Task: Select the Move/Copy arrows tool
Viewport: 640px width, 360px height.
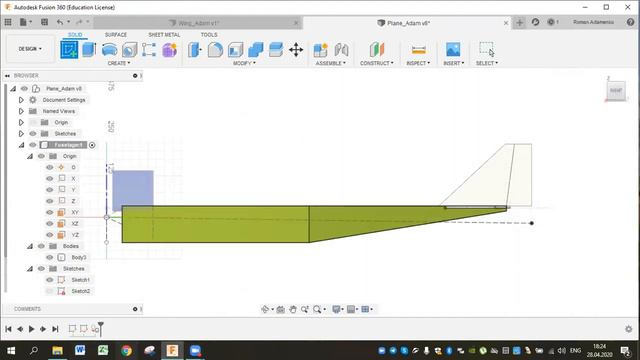Action: (296, 50)
